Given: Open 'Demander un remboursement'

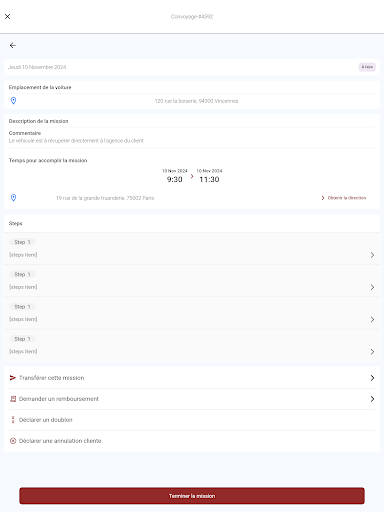Looking at the screenshot, I should (192, 399).
